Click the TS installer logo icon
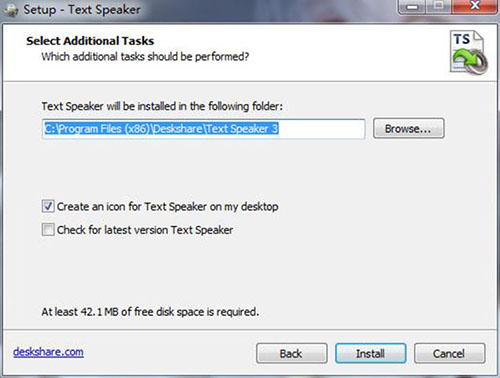This screenshot has width=500, height=378. tap(469, 52)
